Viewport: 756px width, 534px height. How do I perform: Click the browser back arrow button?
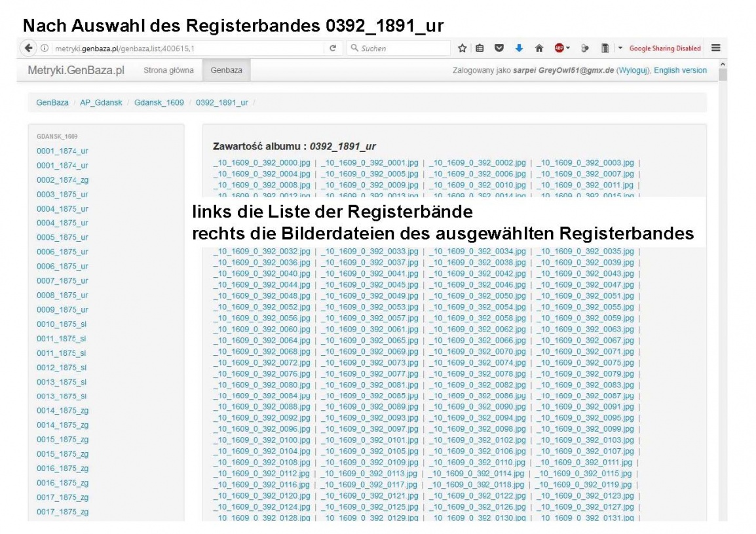coord(28,48)
